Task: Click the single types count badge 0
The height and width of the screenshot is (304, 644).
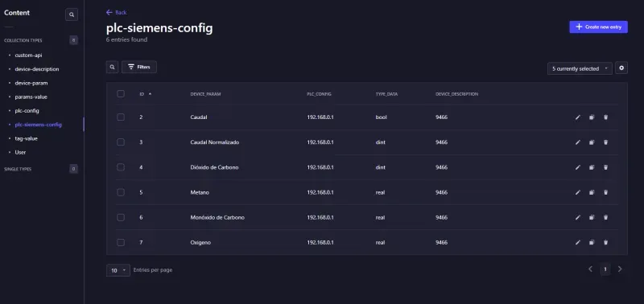Action: click(x=73, y=169)
